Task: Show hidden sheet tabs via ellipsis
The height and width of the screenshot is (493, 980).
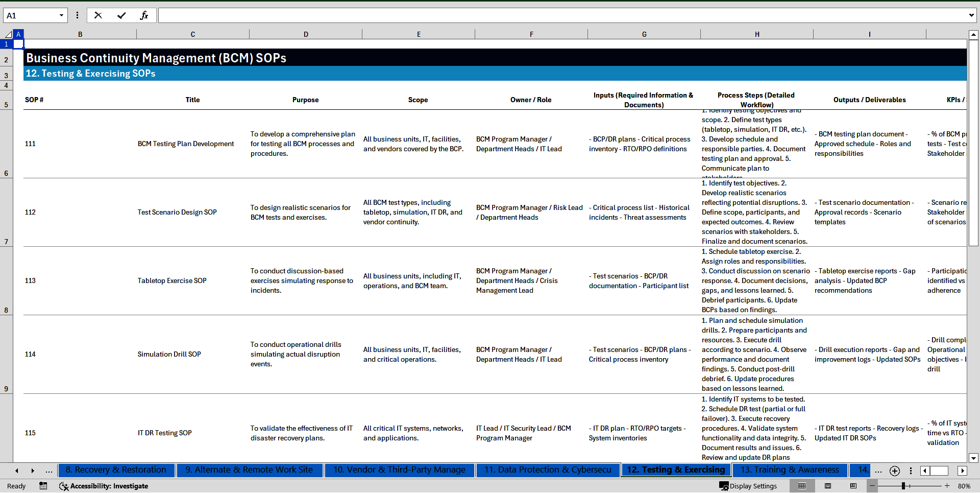Action: coord(49,471)
